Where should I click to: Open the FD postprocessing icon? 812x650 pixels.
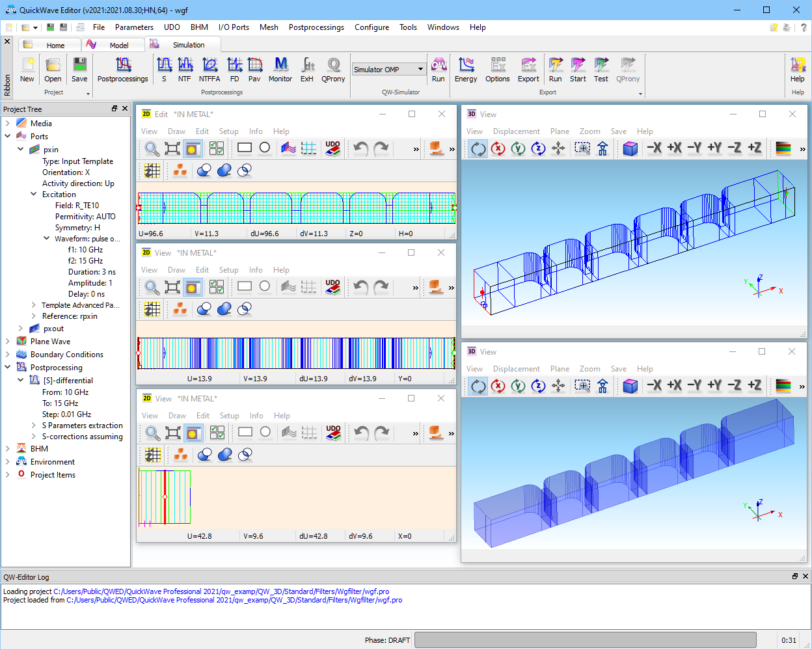pyautogui.click(x=234, y=69)
